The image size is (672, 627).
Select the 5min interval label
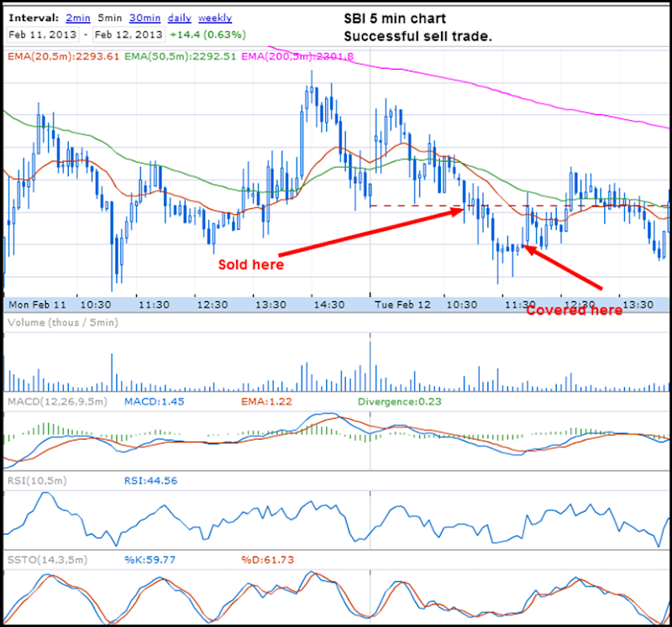coord(110,18)
